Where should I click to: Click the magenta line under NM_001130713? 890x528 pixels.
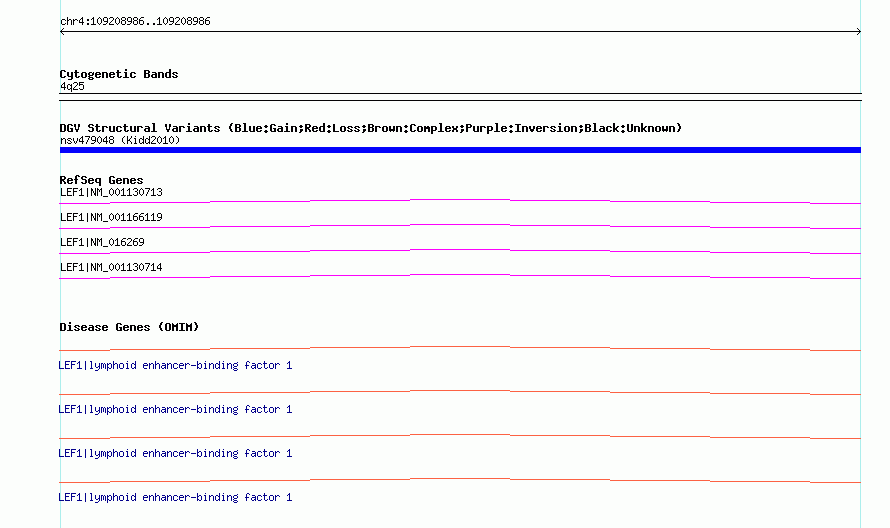click(460, 201)
